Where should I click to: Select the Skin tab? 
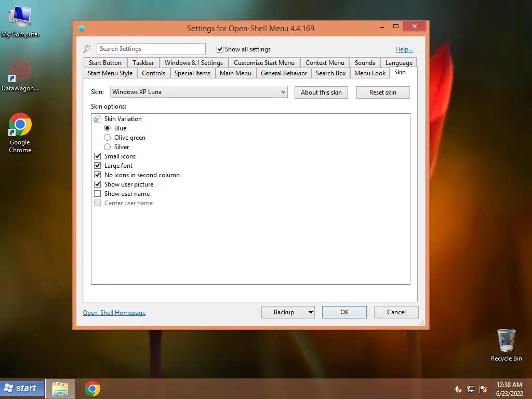coord(400,72)
